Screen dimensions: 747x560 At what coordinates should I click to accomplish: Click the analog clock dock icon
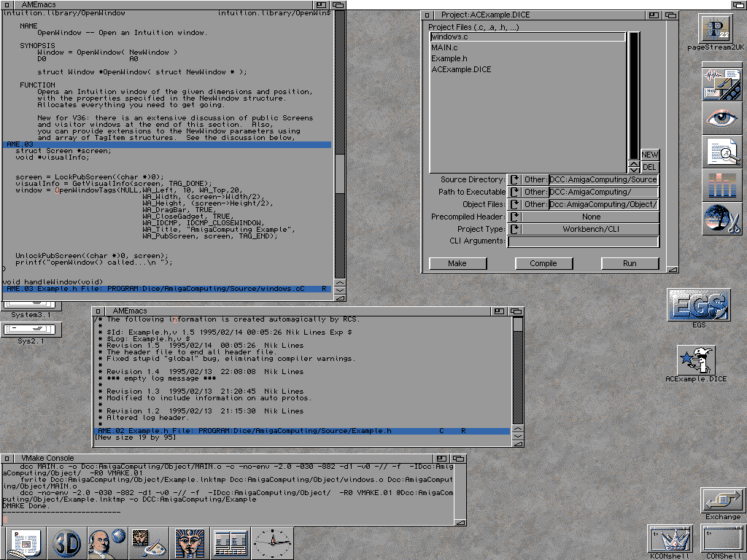pos(273,543)
